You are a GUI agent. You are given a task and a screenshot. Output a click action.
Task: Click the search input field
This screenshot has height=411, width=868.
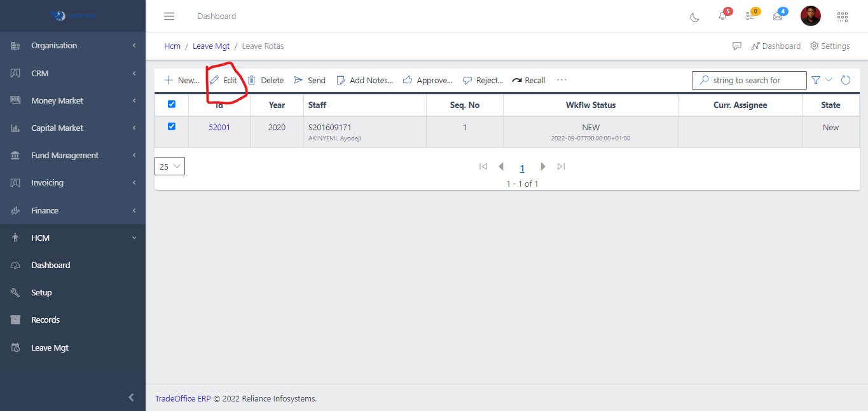(754, 80)
